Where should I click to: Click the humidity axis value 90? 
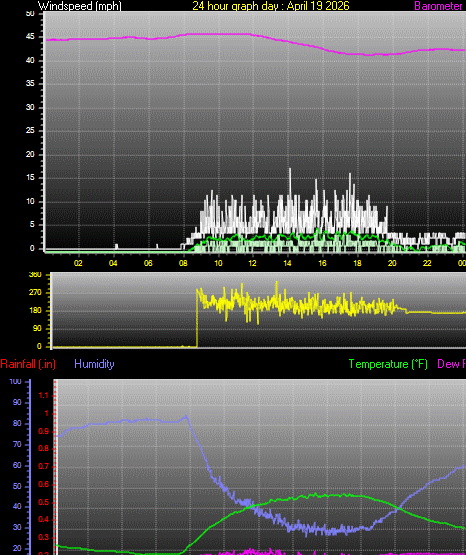click(x=17, y=402)
